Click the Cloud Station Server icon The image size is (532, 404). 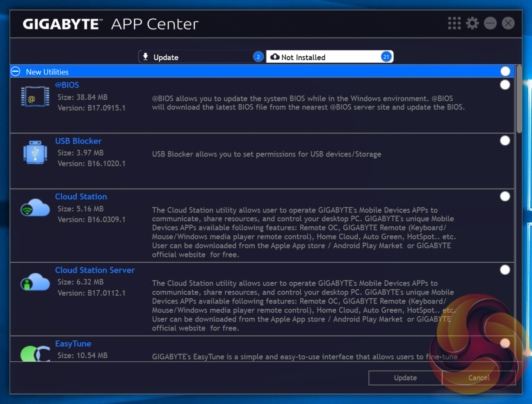(35, 282)
